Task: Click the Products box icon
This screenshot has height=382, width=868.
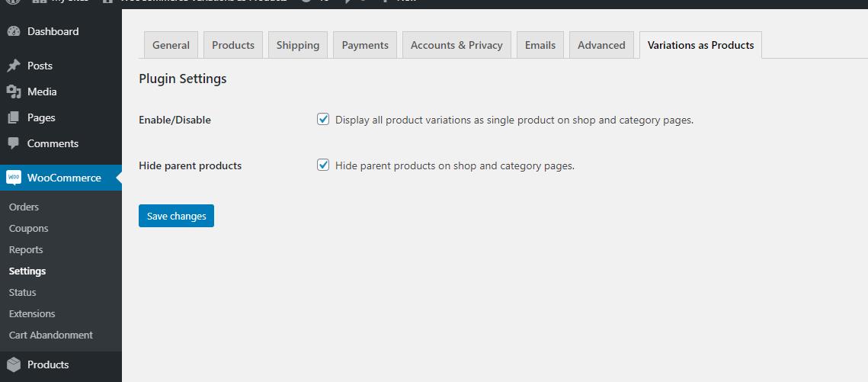Action: pos(14,364)
